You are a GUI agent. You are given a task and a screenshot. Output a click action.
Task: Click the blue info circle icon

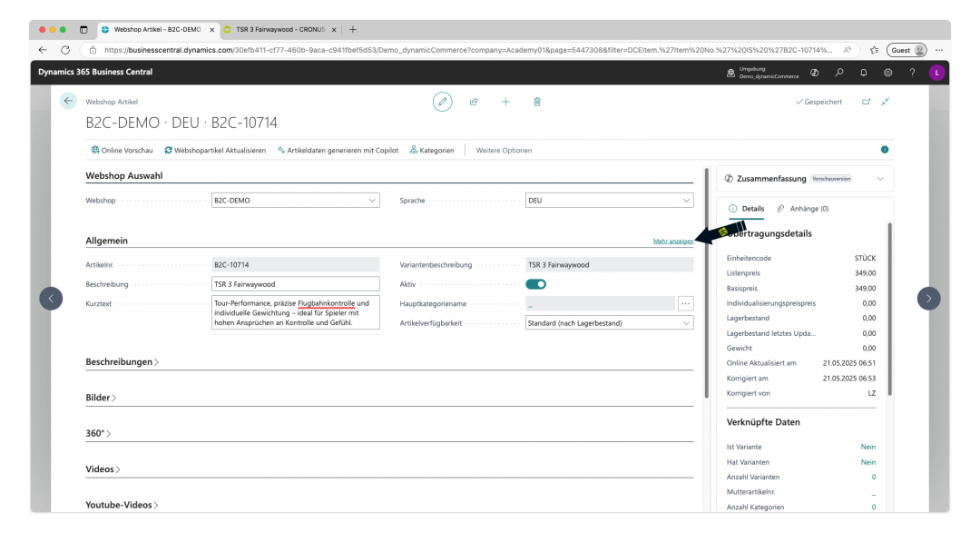tap(885, 150)
